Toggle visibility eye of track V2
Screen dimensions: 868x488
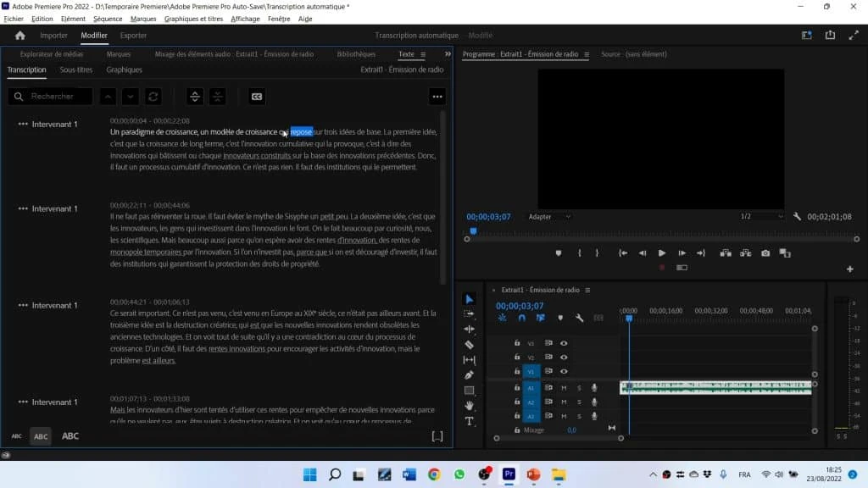click(564, 357)
